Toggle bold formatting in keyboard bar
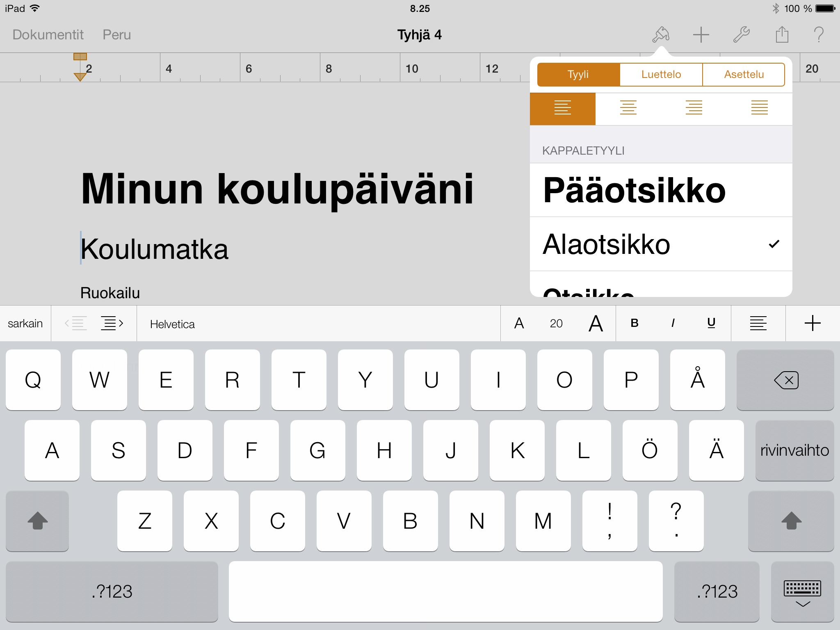The image size is (840, 630). (635, 324)
